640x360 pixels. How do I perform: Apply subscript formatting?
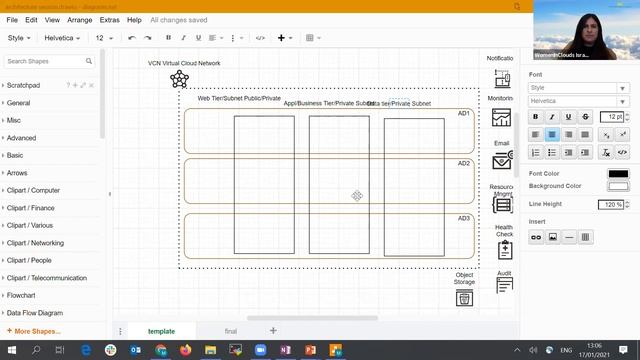(606, 134)
